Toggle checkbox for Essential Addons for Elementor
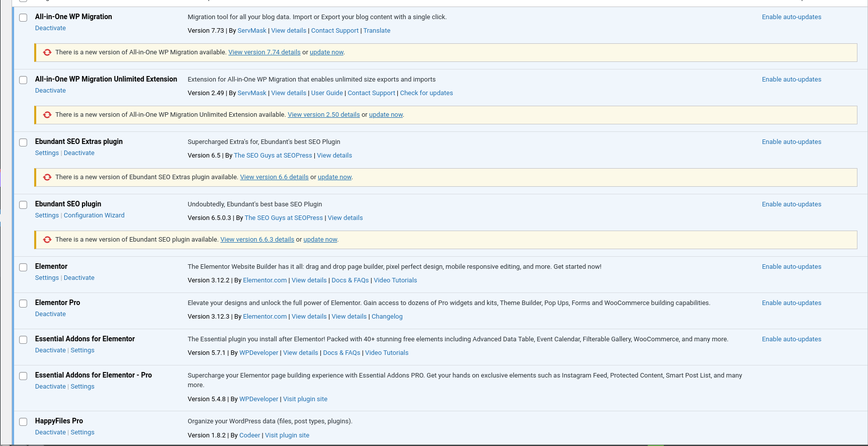This screenshot has height=446, width=868. pos(23,340)
